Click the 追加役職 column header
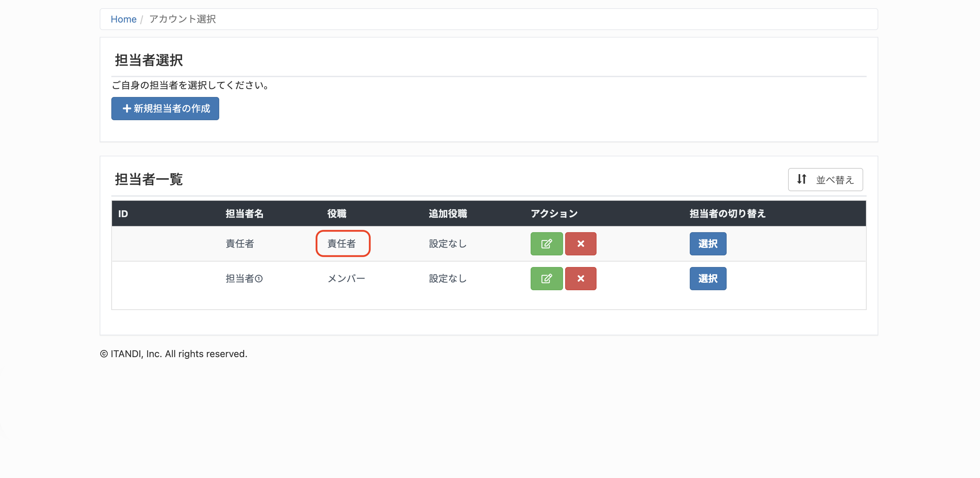The image size is (980, 478). (448, 214)
